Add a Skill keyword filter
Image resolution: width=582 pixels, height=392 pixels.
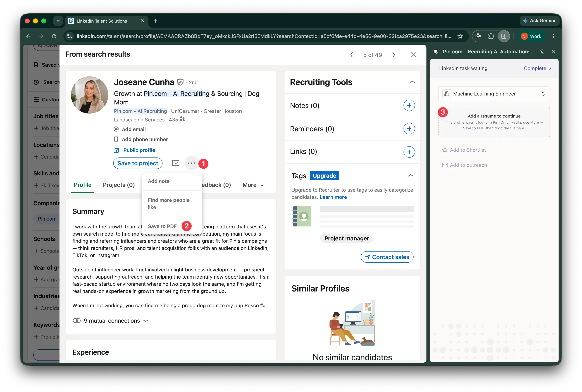(x=47, y=185)
